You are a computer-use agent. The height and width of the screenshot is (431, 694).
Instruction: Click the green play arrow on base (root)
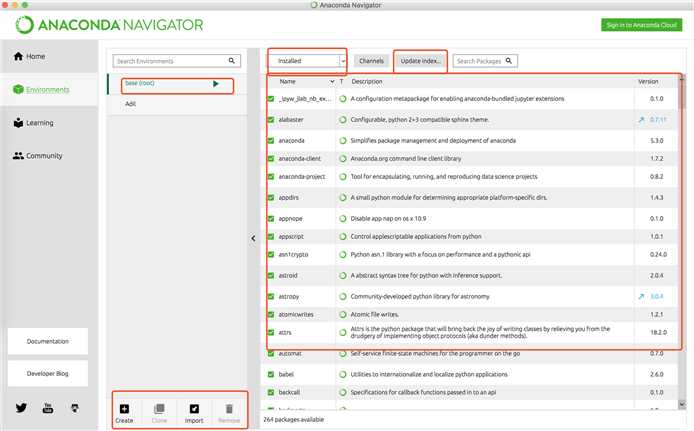click(x=216, y=84)
